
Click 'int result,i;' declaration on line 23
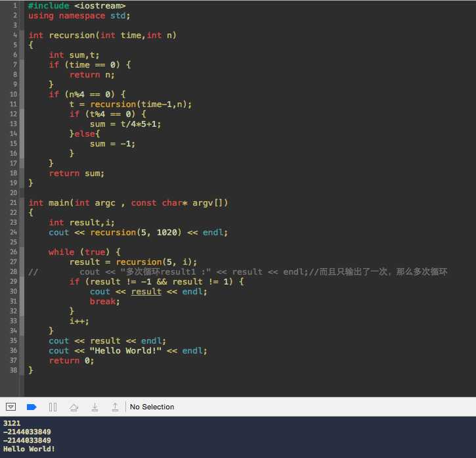(81, 223)
